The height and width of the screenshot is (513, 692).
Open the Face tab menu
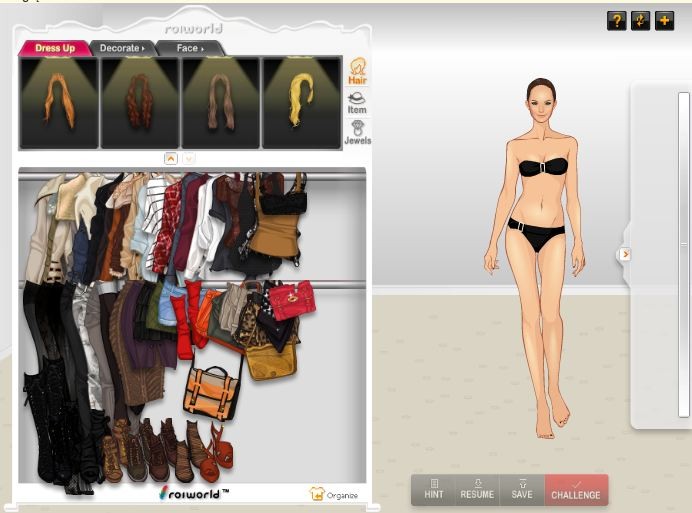[189, 48]
